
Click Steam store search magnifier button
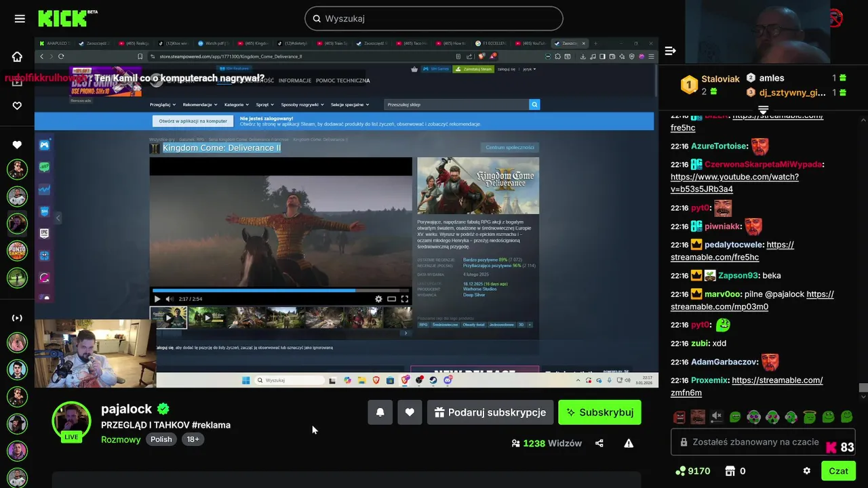pyautogui.click(x=534, y=104)
